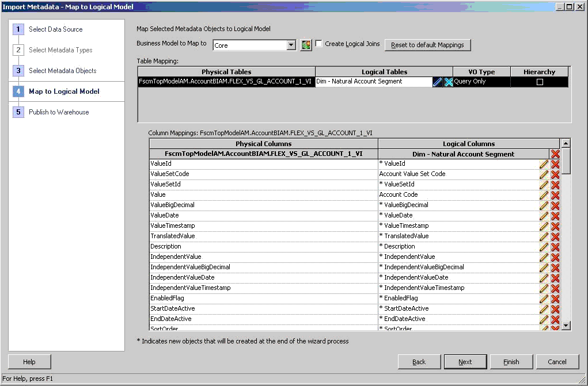This screenshot has height=386, width=588.
Task: Edit the ValueBigDecimal logical column
Action: 544,205
